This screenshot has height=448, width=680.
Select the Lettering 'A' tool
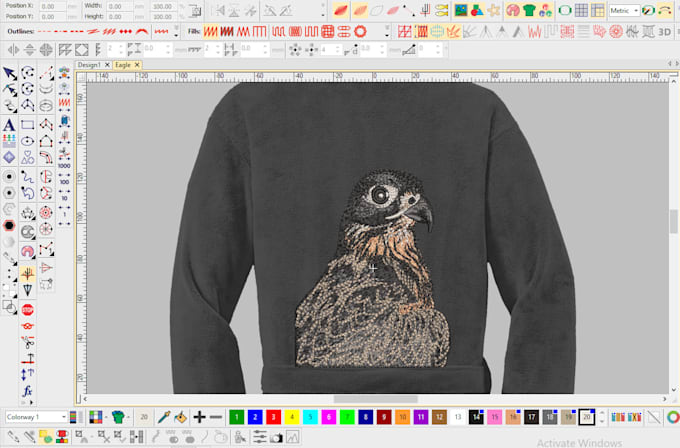point(9,125)
